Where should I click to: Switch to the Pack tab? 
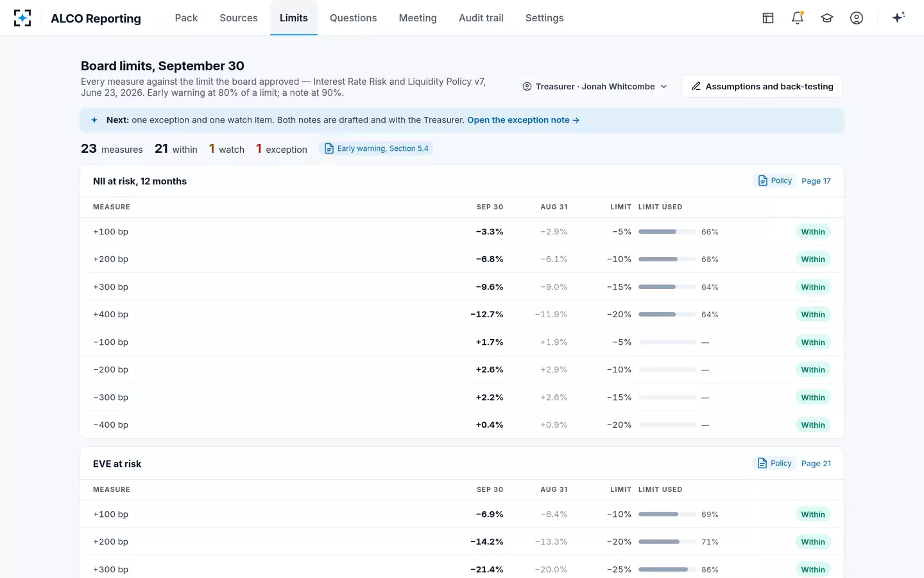(186, 18)
